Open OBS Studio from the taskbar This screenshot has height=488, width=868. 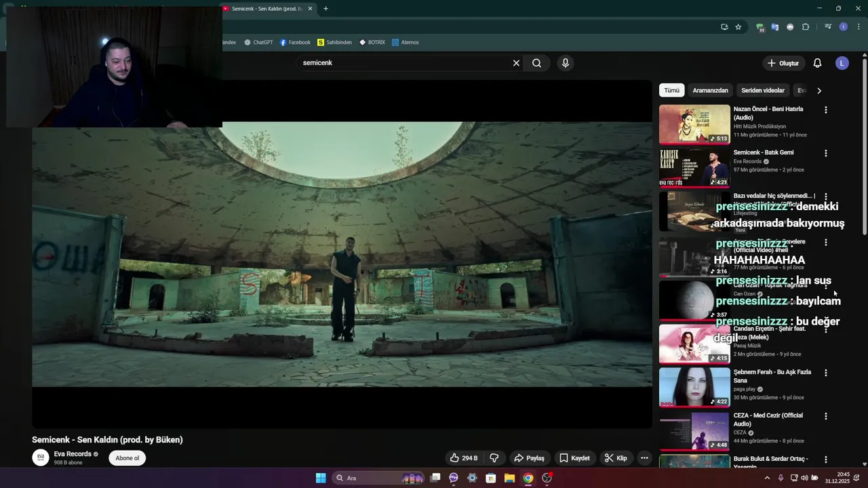click(x=547, y=478)
